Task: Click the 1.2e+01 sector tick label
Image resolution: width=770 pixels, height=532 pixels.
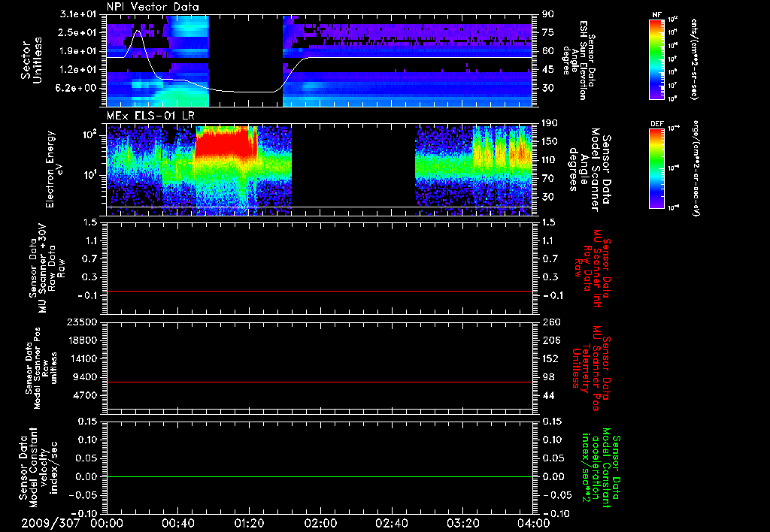Action: [78, 70]
